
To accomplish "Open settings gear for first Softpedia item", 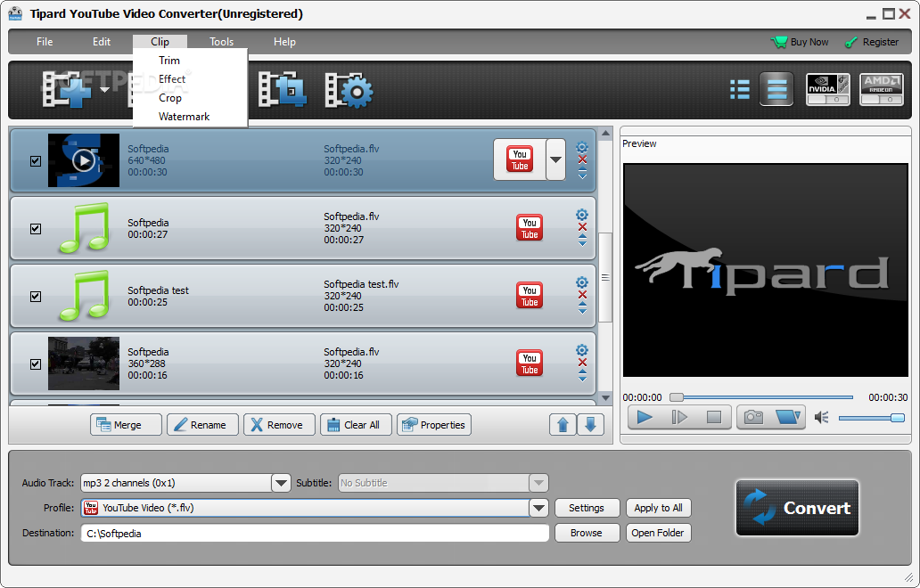I will [x=582, y=147].
